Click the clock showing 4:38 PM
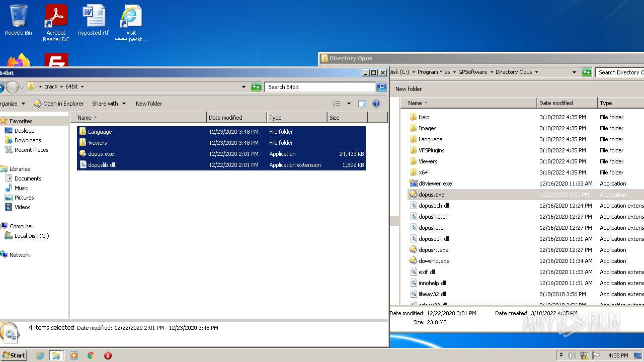This screenshot has height=362, width=644. [x=619, y=355]
